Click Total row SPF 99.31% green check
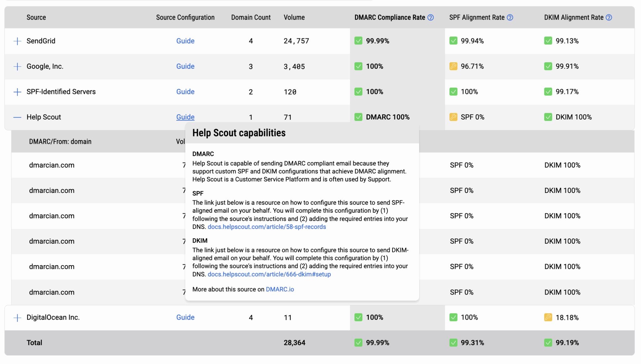The width and height of the screenshot is (641, 364). 453,343
